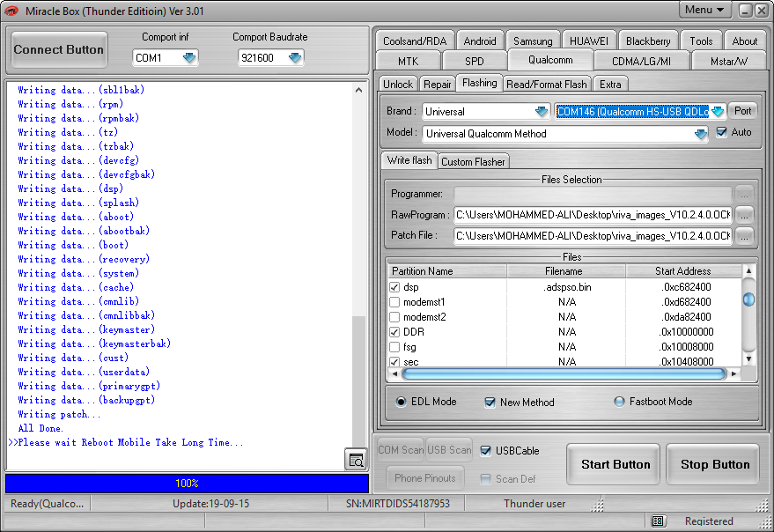Click the Miracle Box logo in the title bar
Screen dimensions: 774x532
click(11, 11)
